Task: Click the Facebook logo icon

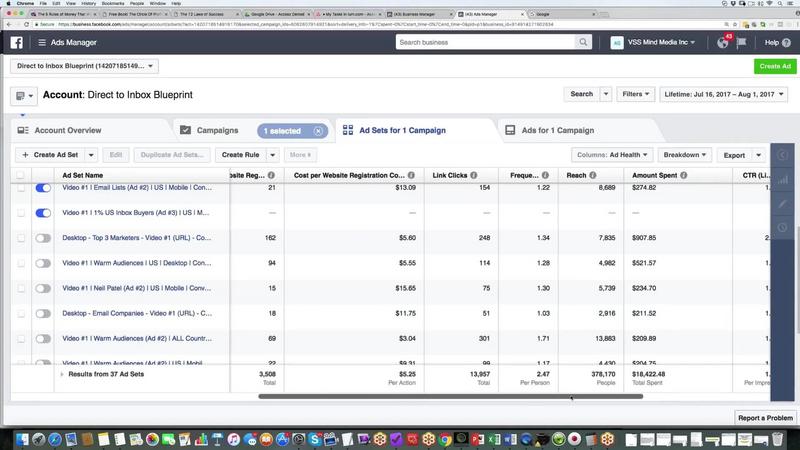Action: click(16, 42)
